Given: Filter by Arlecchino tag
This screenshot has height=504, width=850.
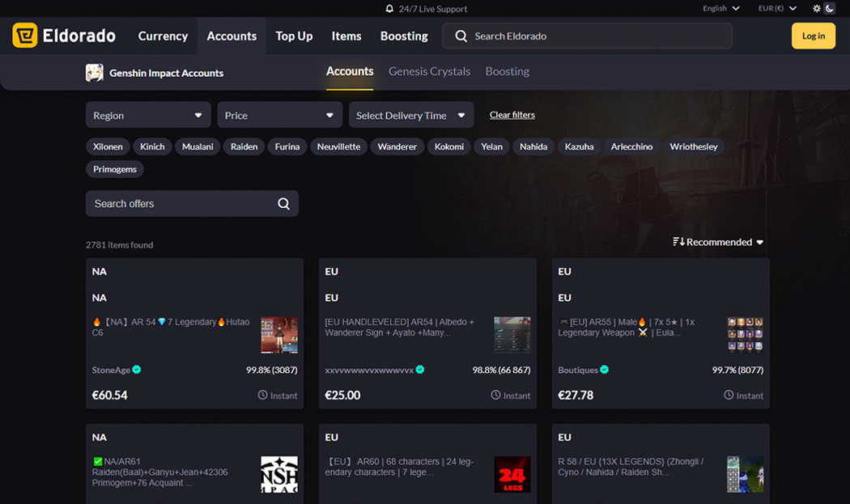Looking at the screenshot, I should tap(631, 147).
